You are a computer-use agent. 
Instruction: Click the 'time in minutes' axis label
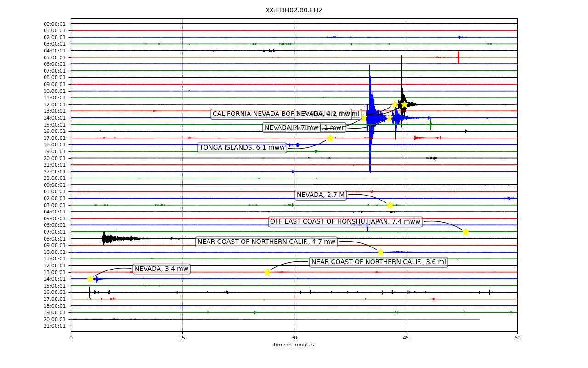[294, 345]
